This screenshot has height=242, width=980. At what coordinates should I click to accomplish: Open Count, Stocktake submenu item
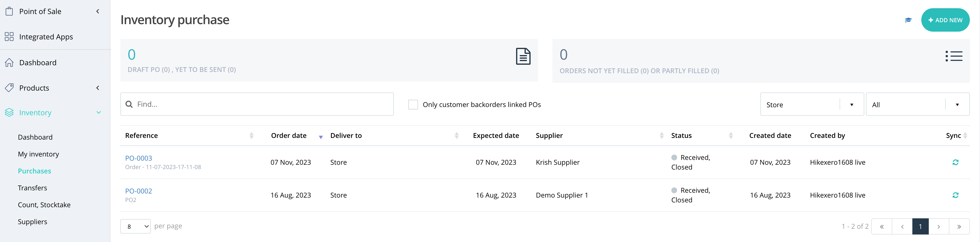(44, 205)
